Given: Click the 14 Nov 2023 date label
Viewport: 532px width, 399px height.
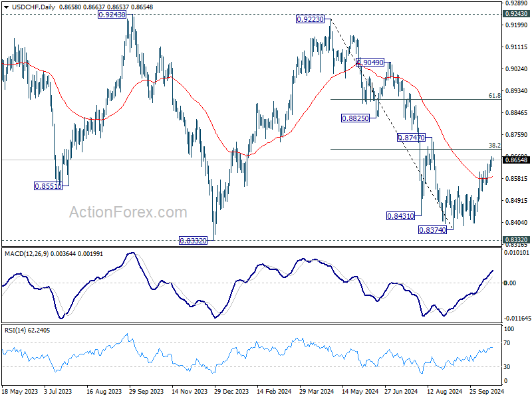Looking at the screenshot, I should point(190,391).
